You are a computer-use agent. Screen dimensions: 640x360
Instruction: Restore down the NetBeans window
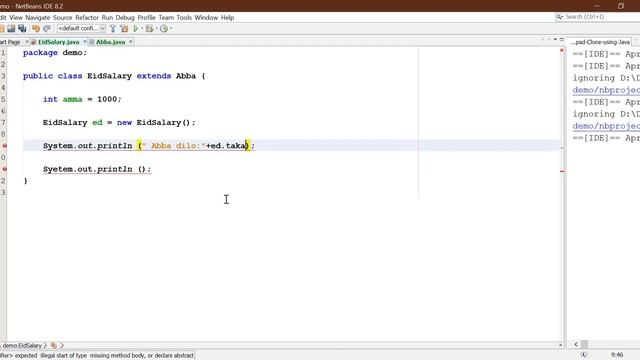point(621,6)
